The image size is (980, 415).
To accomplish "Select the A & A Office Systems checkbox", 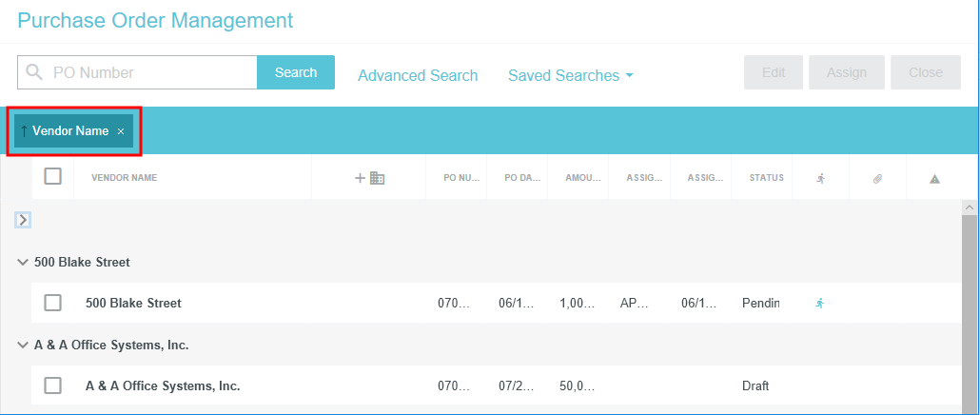I will [53, 385].
